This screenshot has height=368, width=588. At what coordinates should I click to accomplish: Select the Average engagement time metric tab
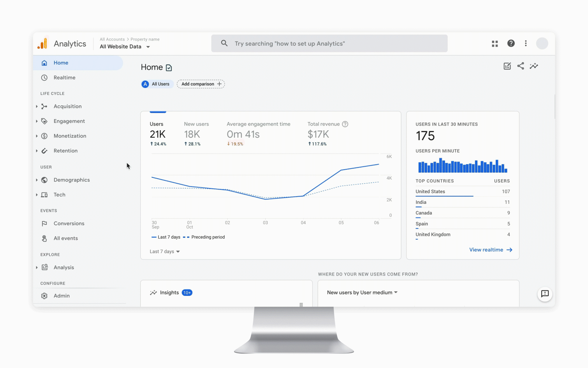point(258,133)
